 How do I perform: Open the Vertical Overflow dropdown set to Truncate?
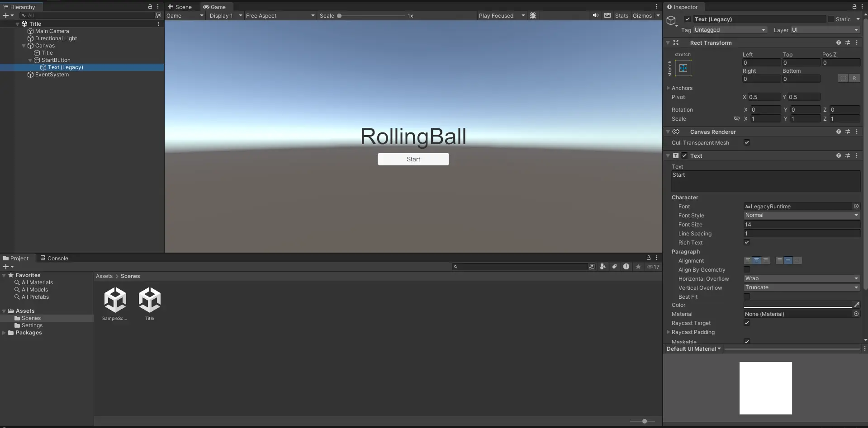(x=802, y=287)
